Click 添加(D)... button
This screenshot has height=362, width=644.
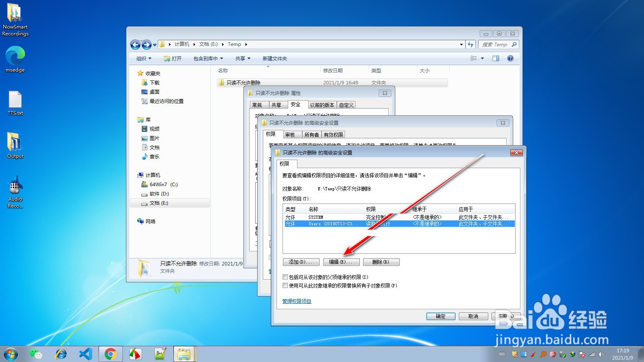[x=301, y=262]
